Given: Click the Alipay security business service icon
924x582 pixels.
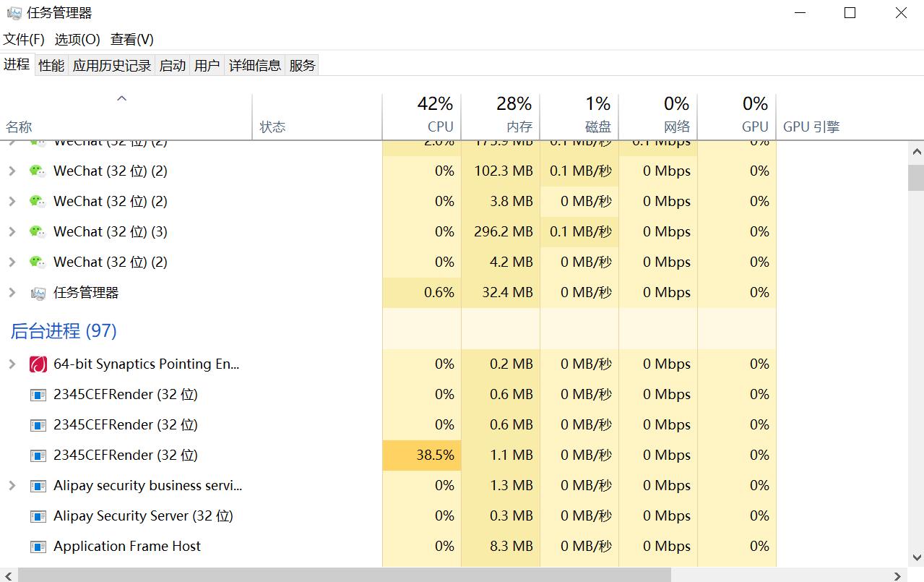Looking at the screenshot, I should [x=38, y=486].
